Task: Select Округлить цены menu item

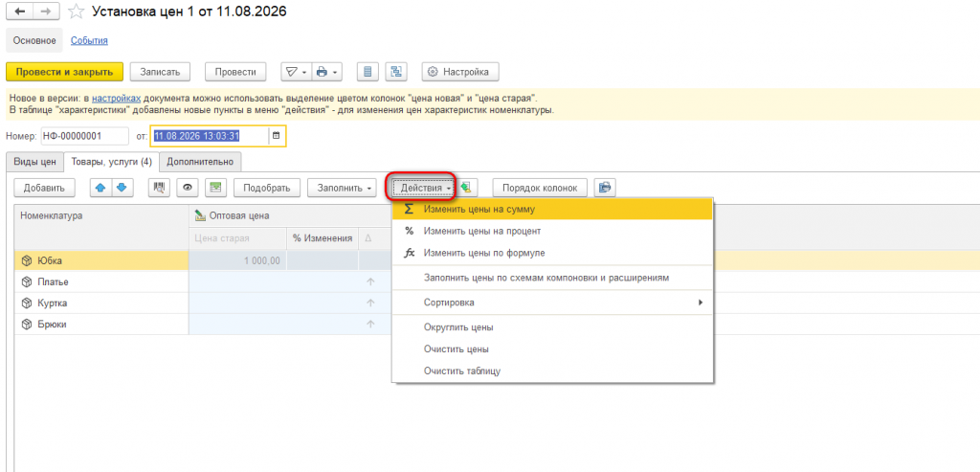Action: [x=552, y=327]
